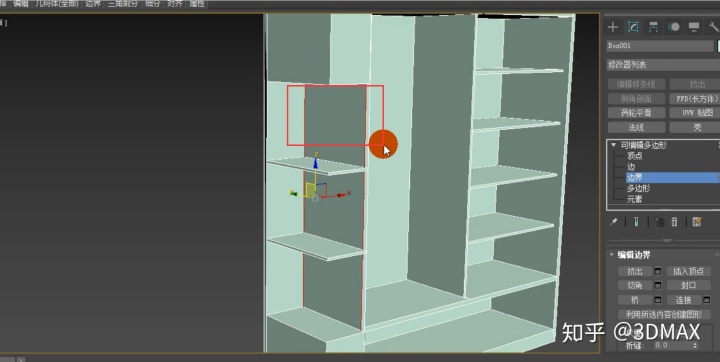Open the Create panel plus icon

pos(613,27)
